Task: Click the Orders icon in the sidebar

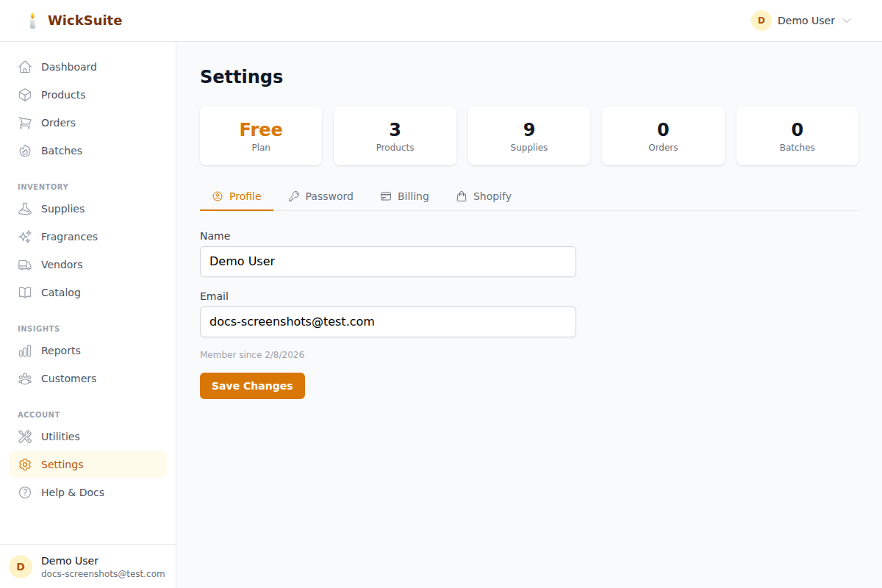Action: click(24, 122)
